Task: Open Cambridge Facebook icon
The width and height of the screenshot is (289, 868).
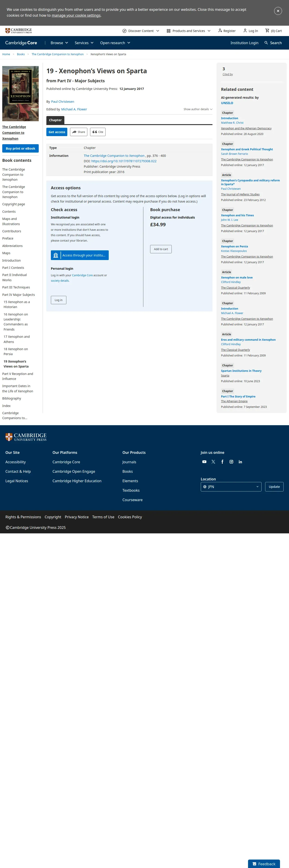Action: point(222,462)
